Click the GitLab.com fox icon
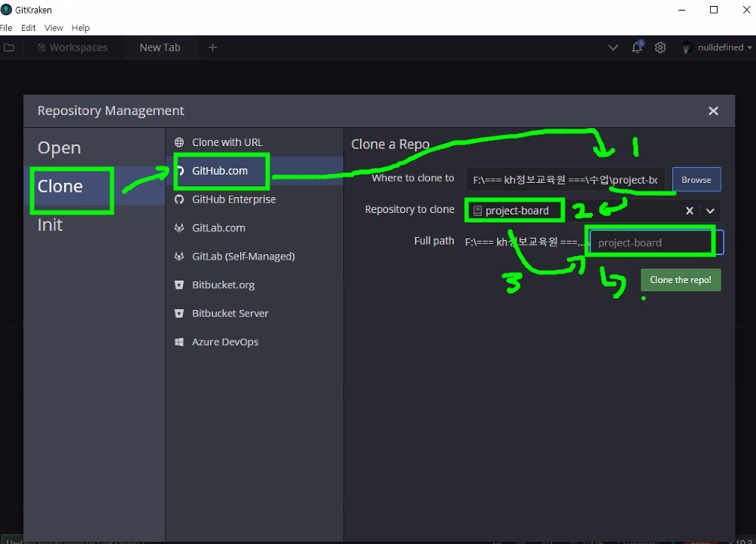Viewport: 756px width, 544px height. pos(179,228)
